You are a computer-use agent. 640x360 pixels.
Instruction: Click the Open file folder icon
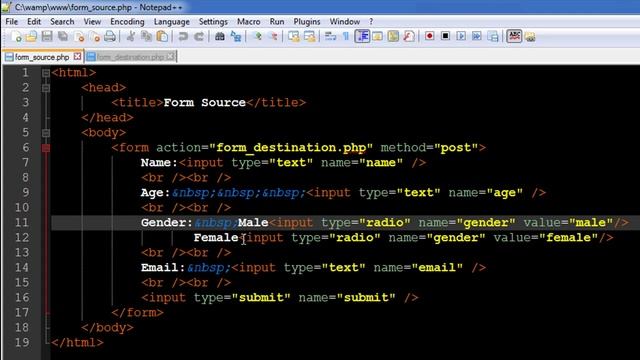click(x=31, y=36)
